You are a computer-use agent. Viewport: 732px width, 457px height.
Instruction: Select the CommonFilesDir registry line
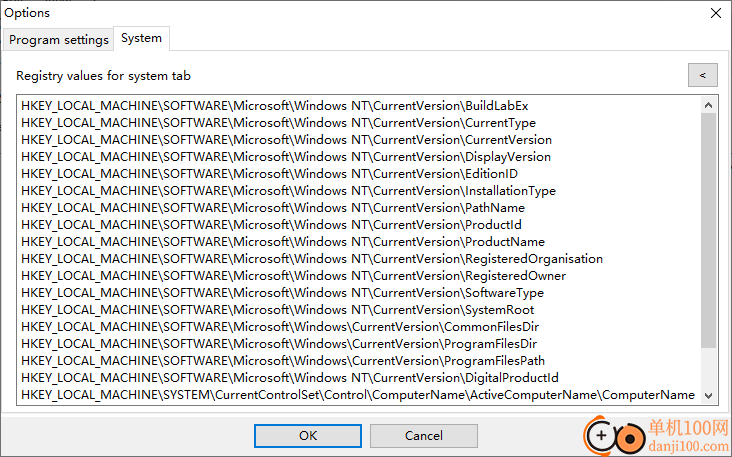pyautogui.click(x=280, y=327)
